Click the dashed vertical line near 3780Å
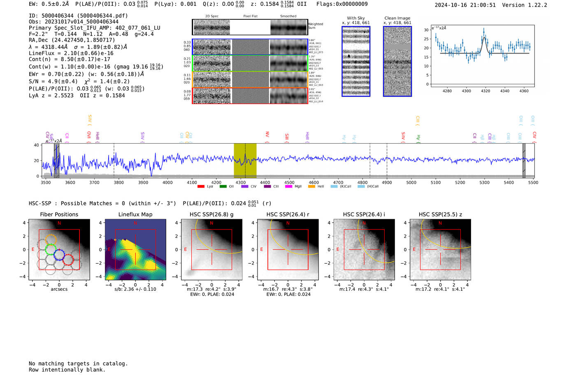The image size is (576, 392). (x=114, y=161)
